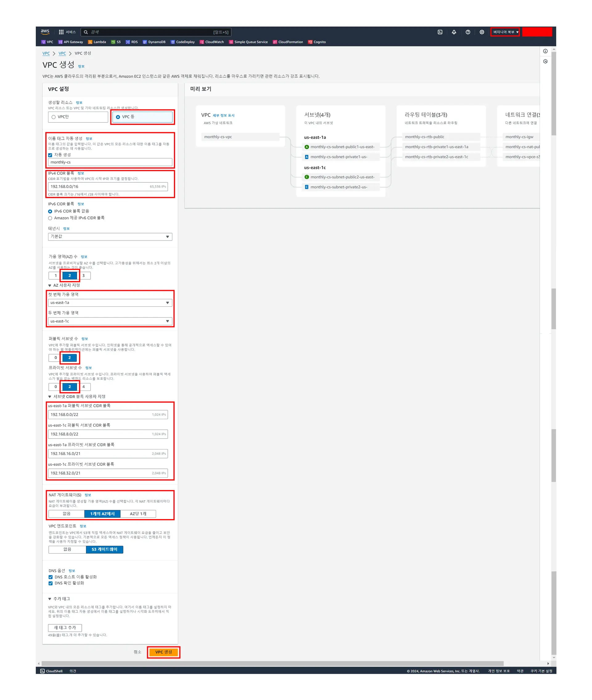
Task: Open the settings gear icon
Action: coord(482,32)
